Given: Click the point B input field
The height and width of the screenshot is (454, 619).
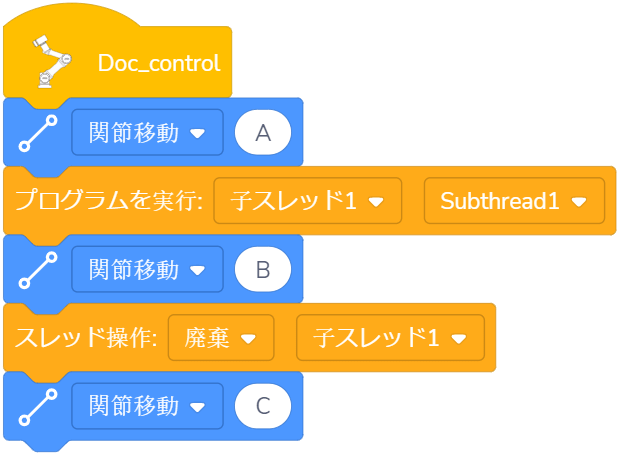Looking at the screenshot, I should pyautogui.click(x=263, y=270).
